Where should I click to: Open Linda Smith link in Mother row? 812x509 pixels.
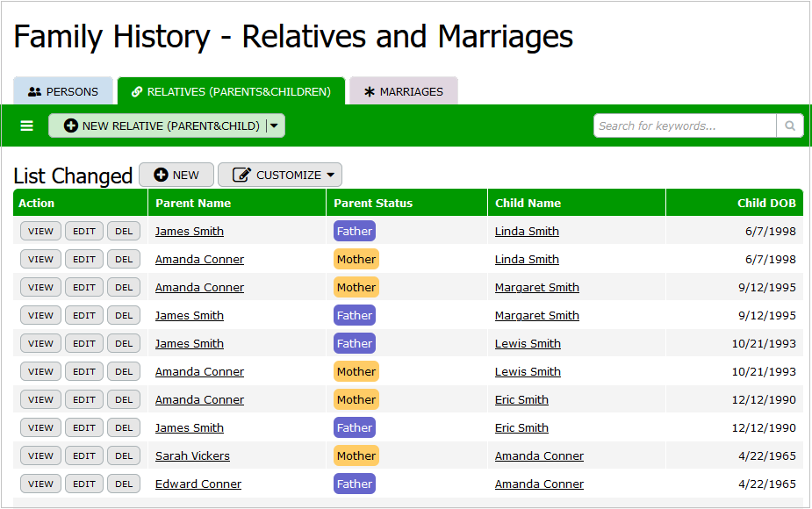(528, 260)
